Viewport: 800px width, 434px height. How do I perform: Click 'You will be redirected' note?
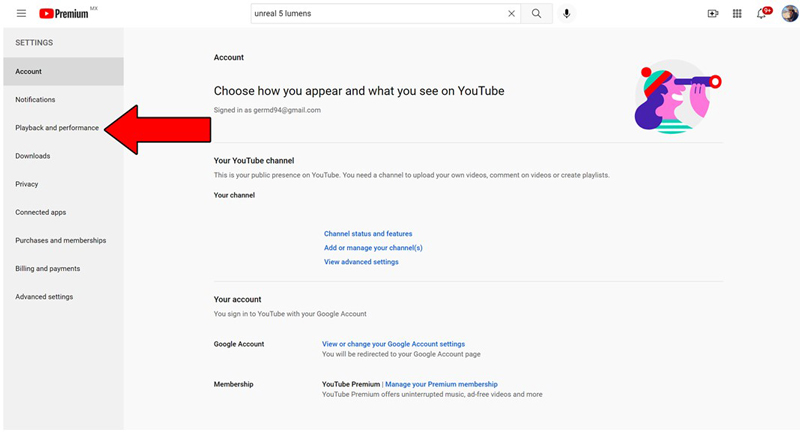(401, 354)
